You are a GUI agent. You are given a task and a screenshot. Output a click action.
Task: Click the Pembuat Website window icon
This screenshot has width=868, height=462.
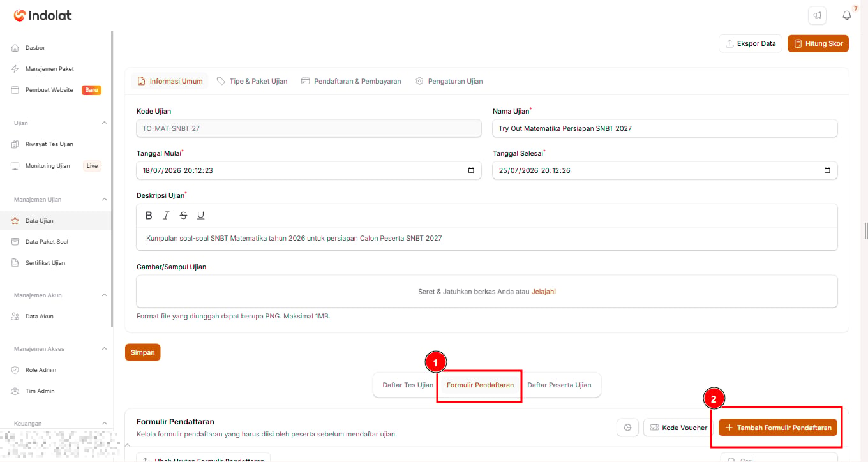15,90
